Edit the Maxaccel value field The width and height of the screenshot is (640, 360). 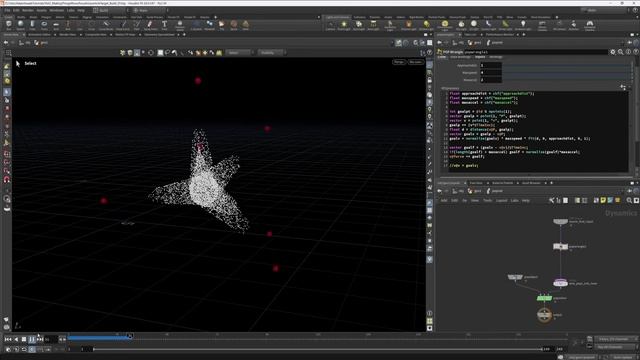pyautogui.click(x=491, y=80)
